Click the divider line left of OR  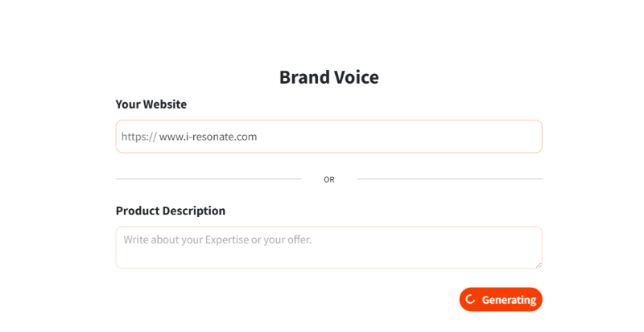[208, 178]
